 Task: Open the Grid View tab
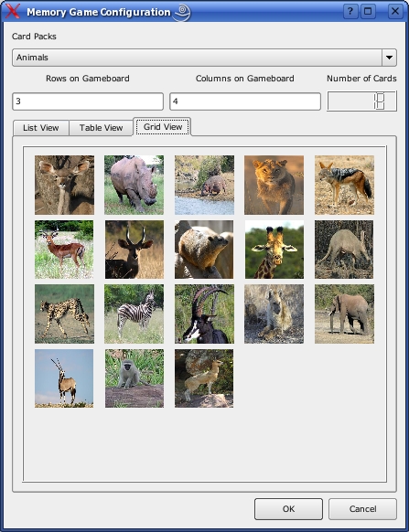tap(162, 127)
